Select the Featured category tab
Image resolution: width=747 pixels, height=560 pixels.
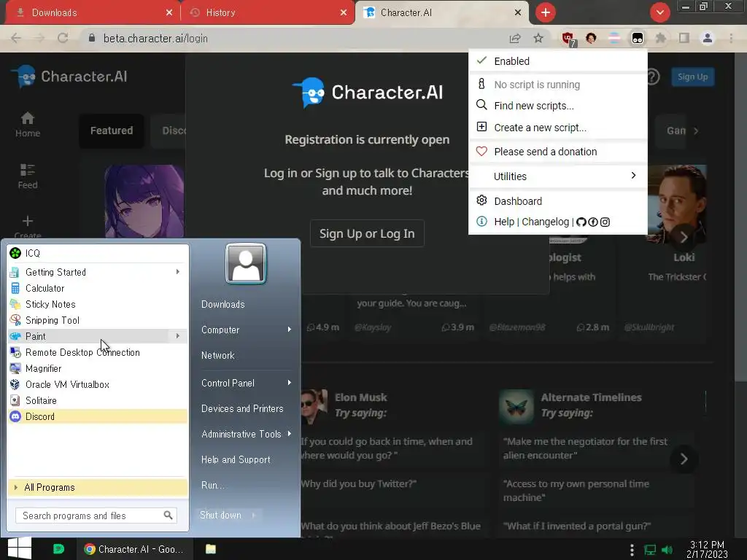coord(112,131)
